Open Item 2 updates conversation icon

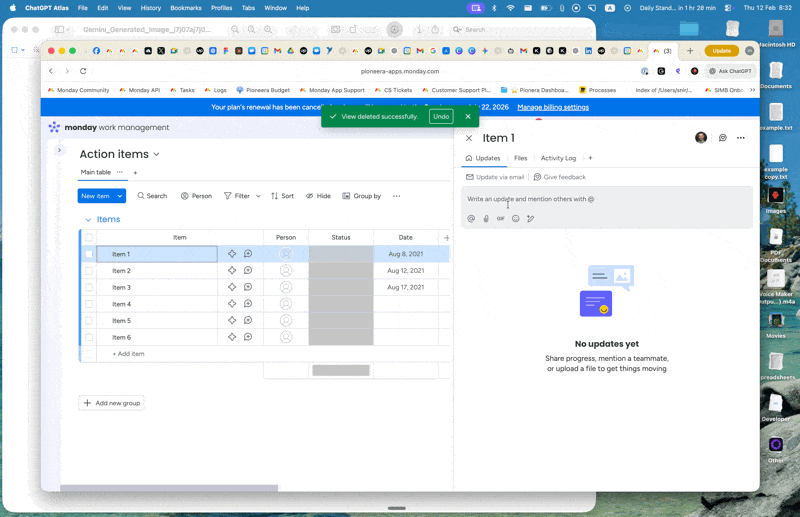(x=248, y=270)
